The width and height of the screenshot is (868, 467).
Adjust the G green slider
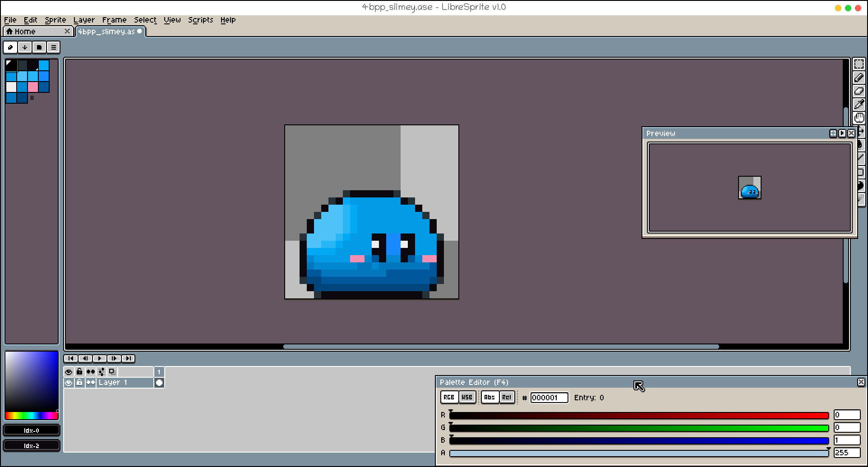click(x=639, y=428)
